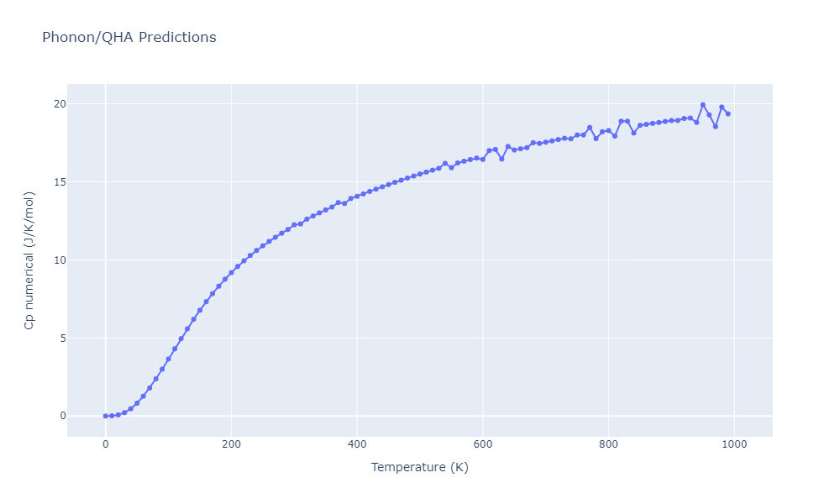The image size is (840, 504).
Task: Click the dipped data point near 630 K
Action: (x=501, y=159)
